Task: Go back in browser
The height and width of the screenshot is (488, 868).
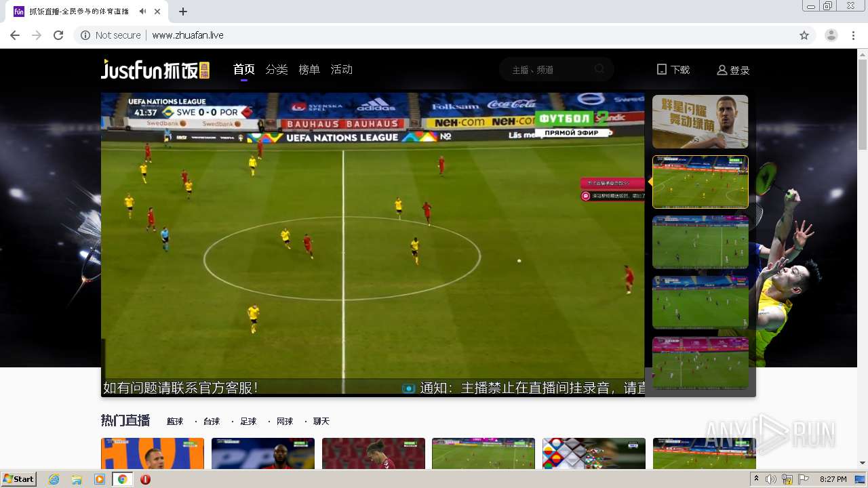Action: point(15,35)
